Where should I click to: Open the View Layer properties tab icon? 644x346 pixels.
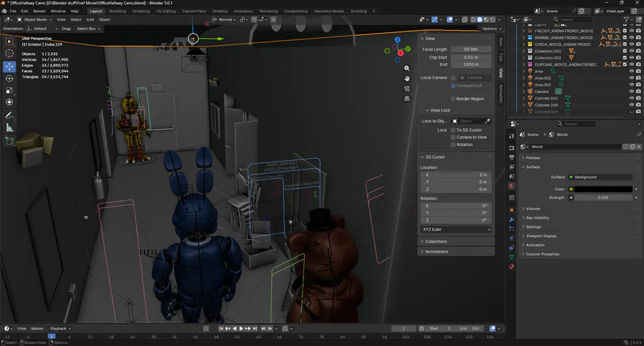pyautogui.click(x=512, y=167)
